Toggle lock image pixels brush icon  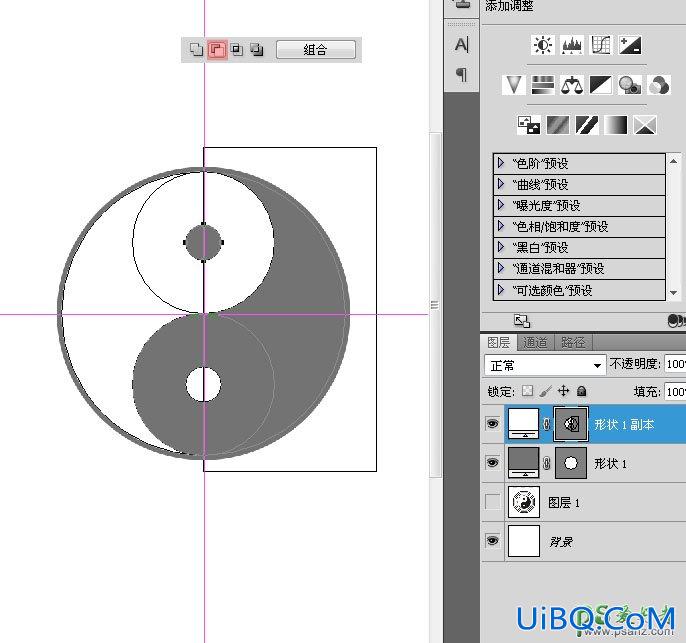[x=546, y=391]
